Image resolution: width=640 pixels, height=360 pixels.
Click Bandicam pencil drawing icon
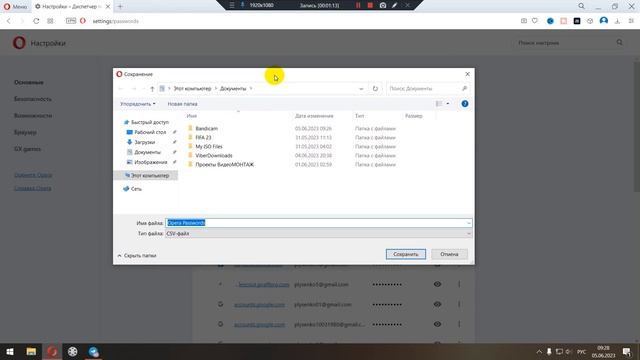click(394, 5)
